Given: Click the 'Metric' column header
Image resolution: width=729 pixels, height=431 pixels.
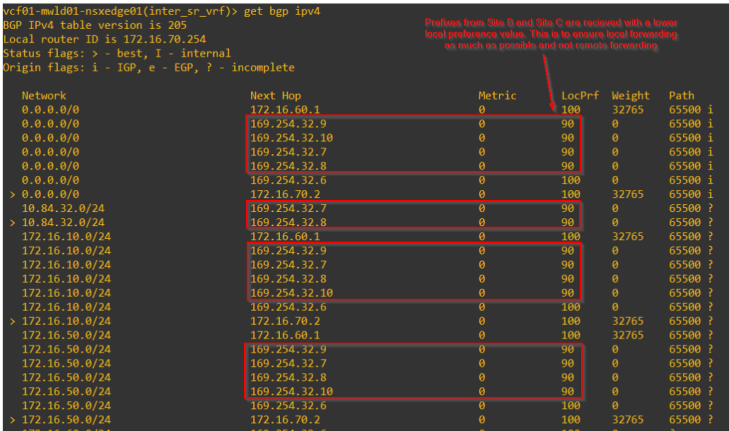Looking at the screenshot, I should tap(497, 95).
